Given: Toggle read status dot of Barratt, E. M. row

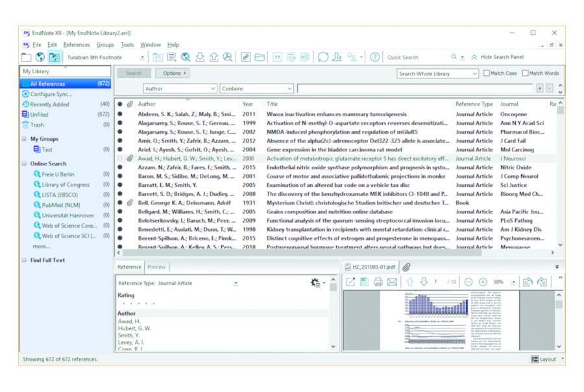Looking at the screenshot, I should (120, 185).
